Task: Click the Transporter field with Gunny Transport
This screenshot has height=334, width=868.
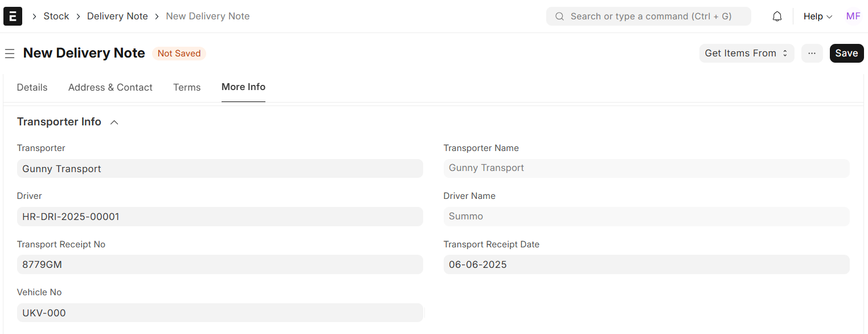Action: 220,169
